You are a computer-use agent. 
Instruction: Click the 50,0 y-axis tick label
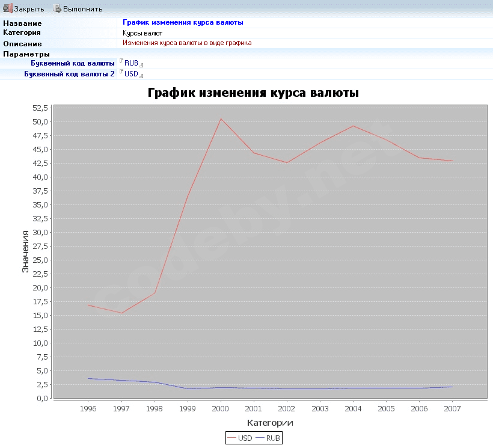tap(40, 122)
